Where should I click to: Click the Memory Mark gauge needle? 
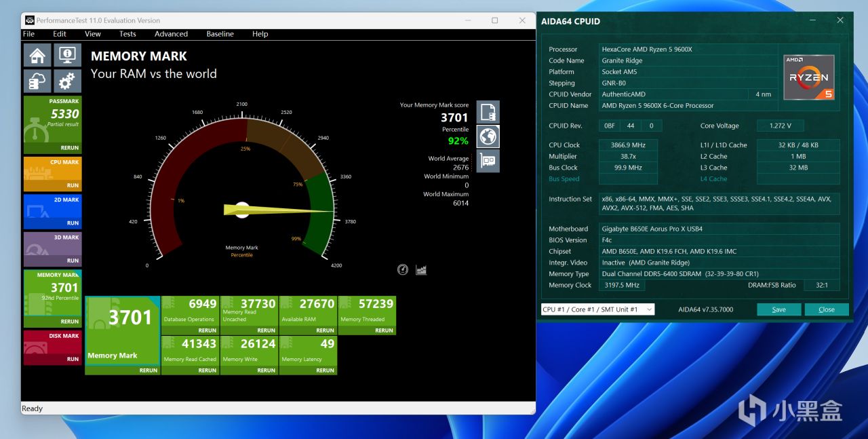coord(278,210)
